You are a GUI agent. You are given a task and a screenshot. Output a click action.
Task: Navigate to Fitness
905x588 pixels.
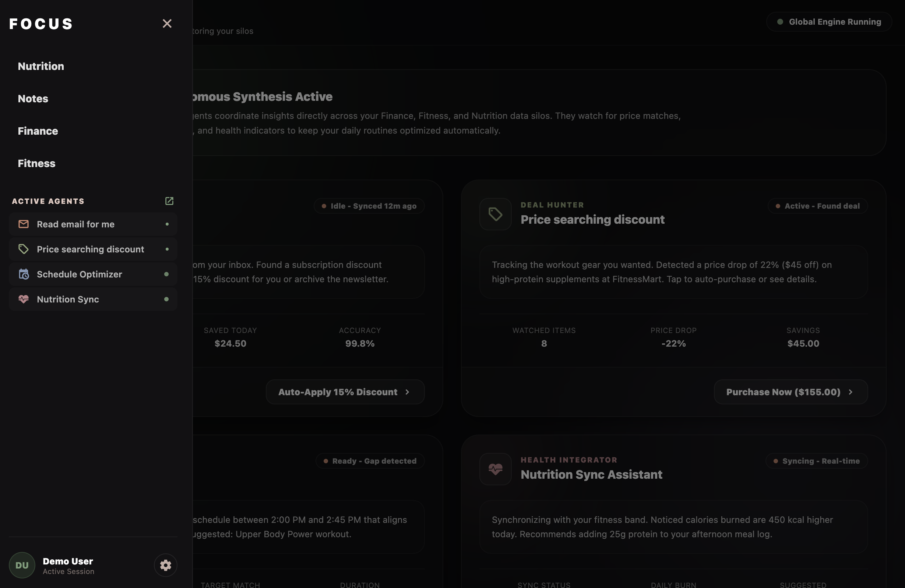36,163
